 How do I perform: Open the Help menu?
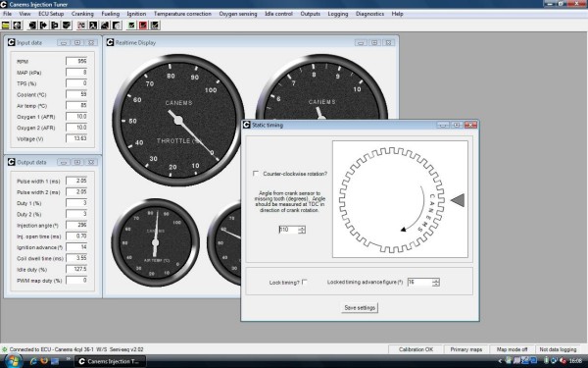point(398,14)
